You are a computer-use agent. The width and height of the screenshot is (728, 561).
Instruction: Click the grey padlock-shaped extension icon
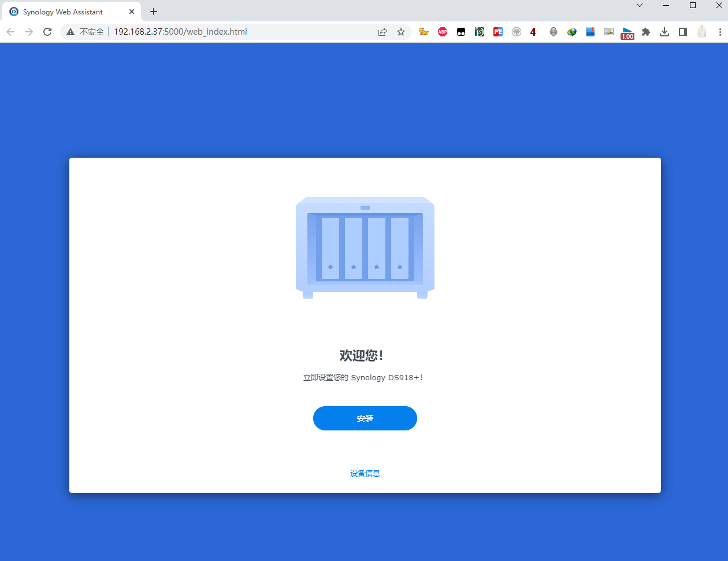coord(554,32)
